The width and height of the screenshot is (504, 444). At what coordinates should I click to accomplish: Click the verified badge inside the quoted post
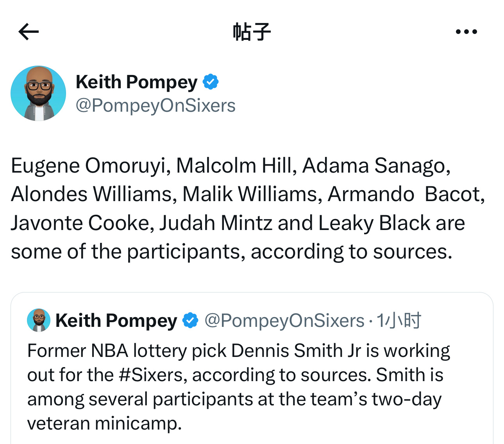tap(190, 321)
